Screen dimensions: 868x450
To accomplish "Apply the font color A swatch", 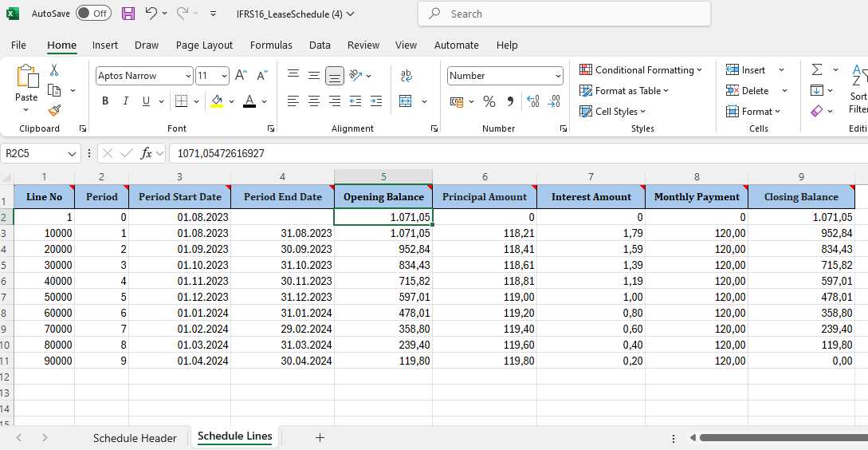I will point(249,101).
